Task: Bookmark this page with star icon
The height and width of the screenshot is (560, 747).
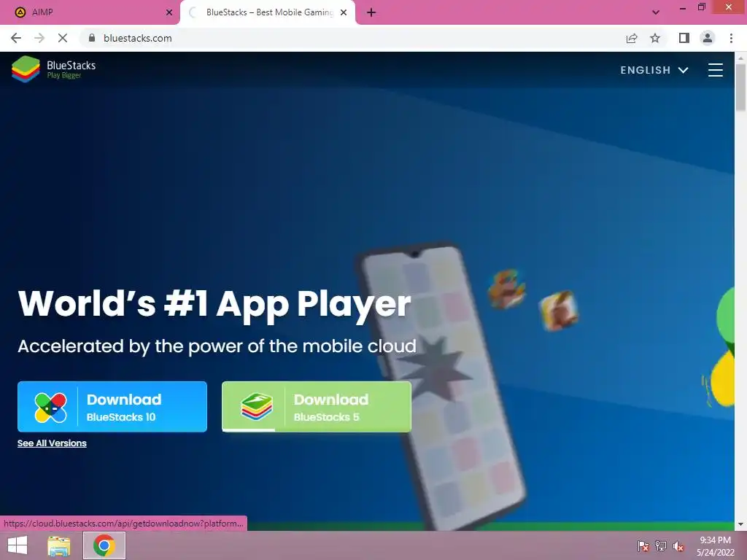Action: click(x=655, y=38)
